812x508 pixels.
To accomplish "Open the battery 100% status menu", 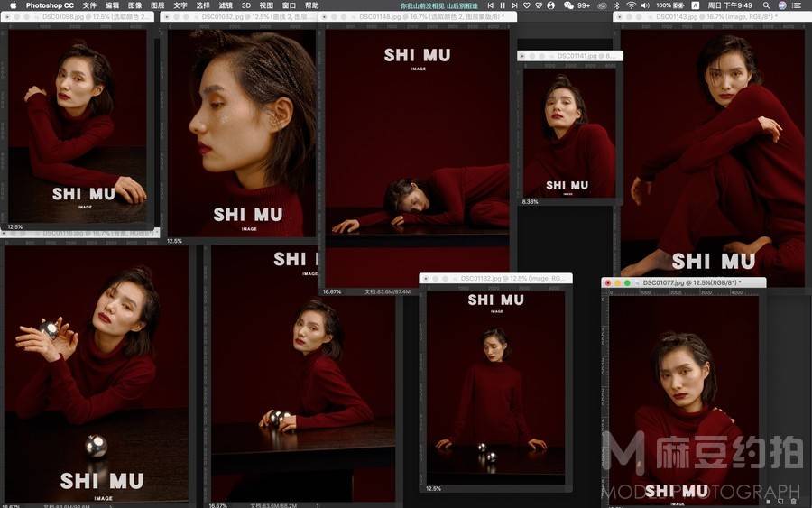I will coord(670,5).
